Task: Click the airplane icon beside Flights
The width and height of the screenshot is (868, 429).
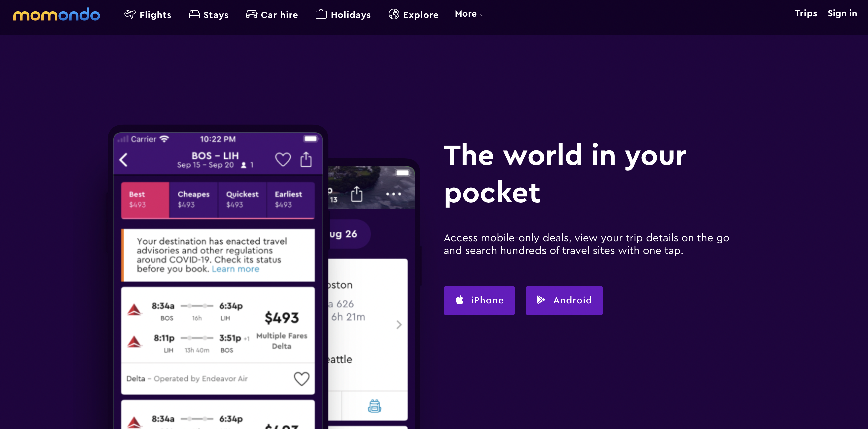Action: pos(130,14)
